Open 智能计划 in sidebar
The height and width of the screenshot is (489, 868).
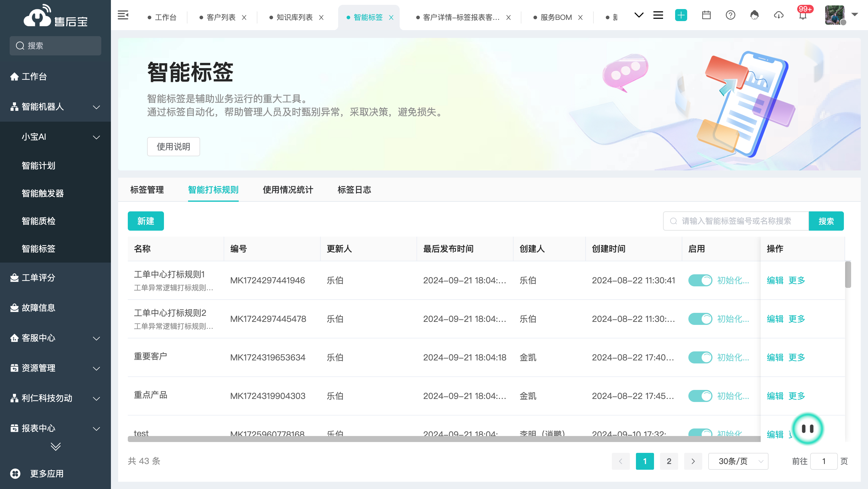38,165
